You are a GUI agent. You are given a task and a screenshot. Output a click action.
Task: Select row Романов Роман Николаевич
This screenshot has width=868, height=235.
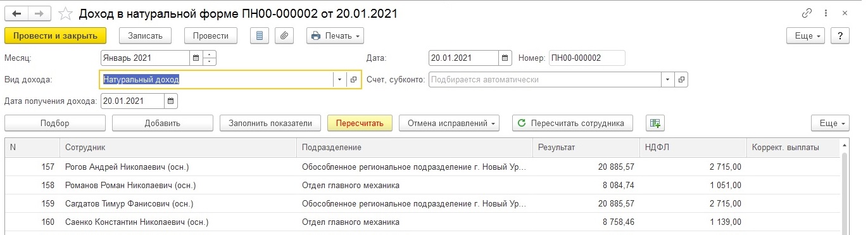pyautogui.click(x=423, y=186)
